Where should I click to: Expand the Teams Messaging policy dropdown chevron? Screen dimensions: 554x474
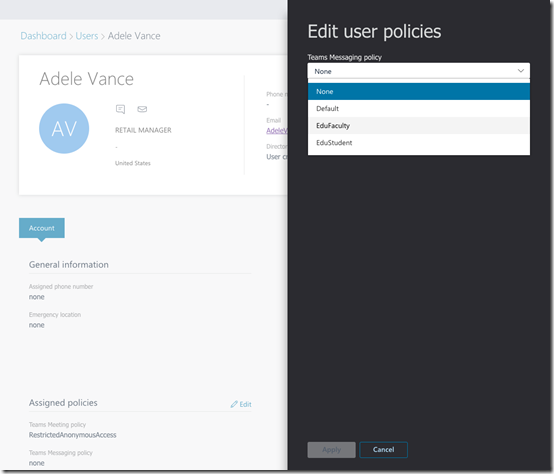520,71
